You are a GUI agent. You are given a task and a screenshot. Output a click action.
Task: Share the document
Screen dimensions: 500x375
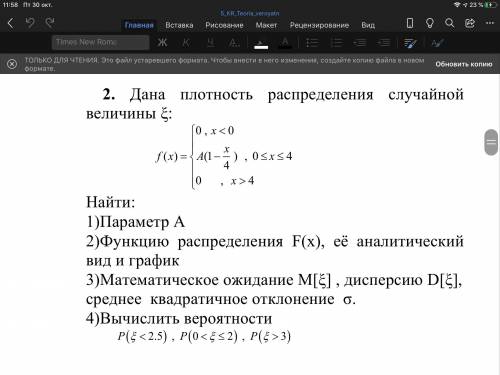pos(470,23)
